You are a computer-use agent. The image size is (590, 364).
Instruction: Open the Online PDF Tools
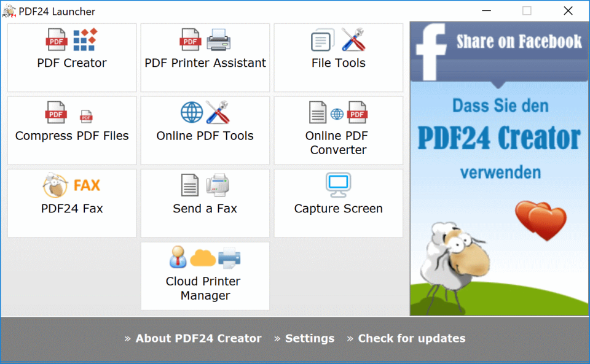(x=205, y=130)
